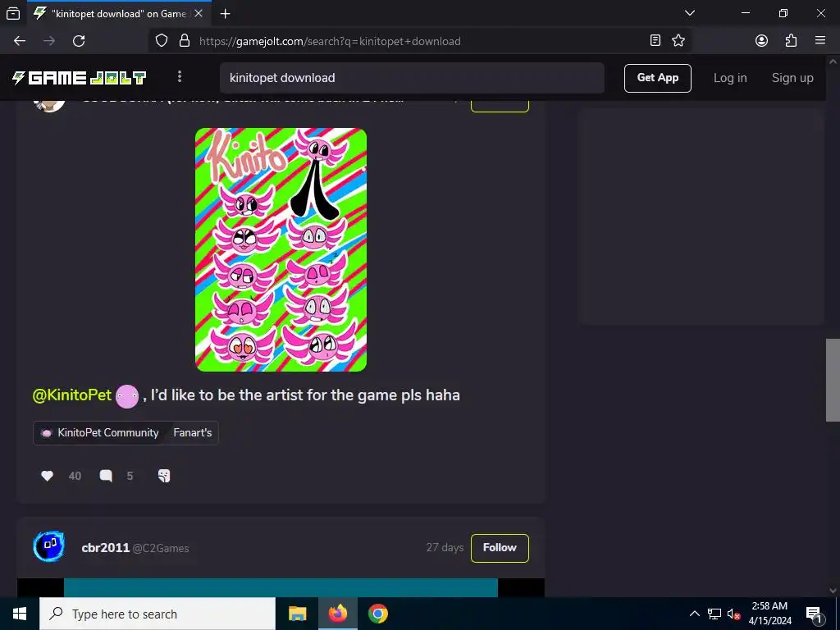Show hidden system tray icons chevron

[x=694, y=614]
